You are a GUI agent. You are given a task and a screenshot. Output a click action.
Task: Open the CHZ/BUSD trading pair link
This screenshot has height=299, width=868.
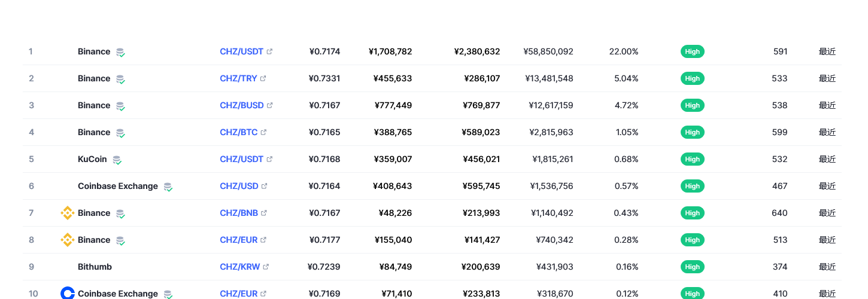pyautogui.click(x=242, y=105)
